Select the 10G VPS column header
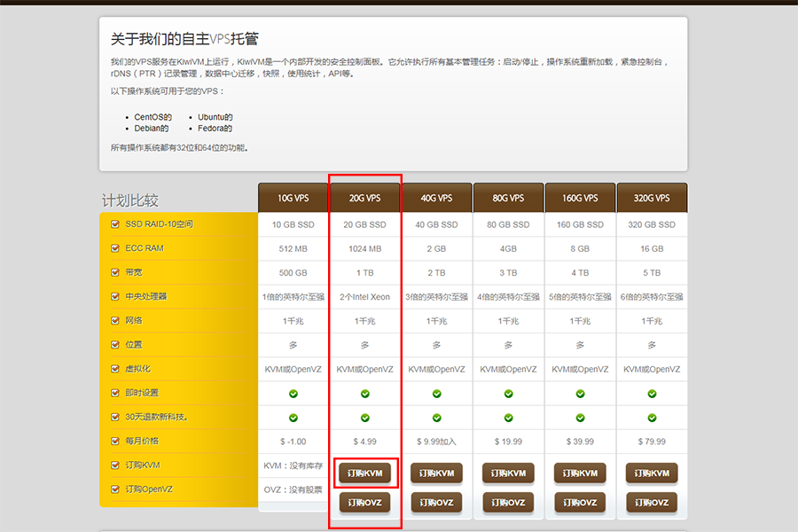Screen dimensions: 798x532 coord(293,198)
